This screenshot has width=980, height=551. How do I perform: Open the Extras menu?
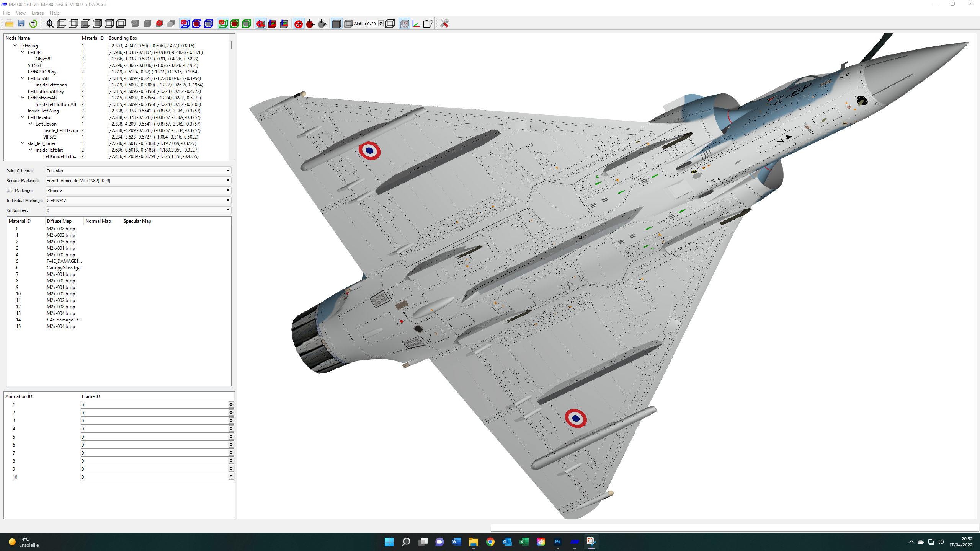[x=38, y=13]
